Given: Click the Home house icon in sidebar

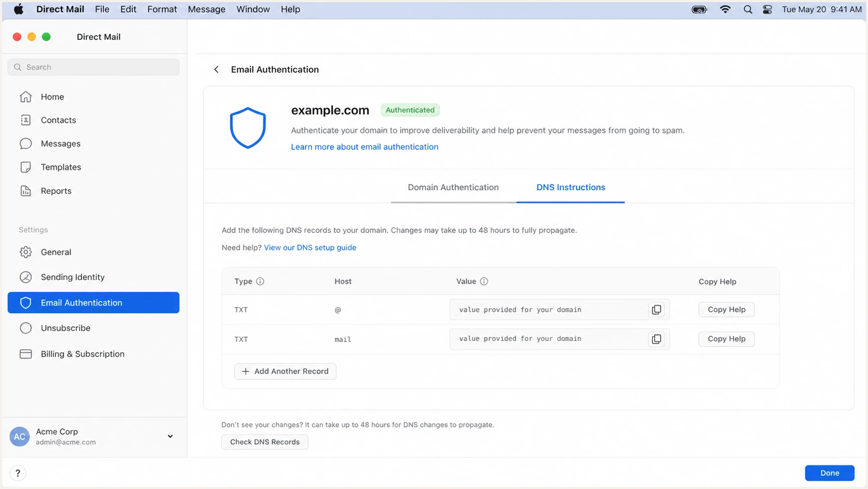Looking at the screenshot, I should pyautogui.click(x=25, y=97).
